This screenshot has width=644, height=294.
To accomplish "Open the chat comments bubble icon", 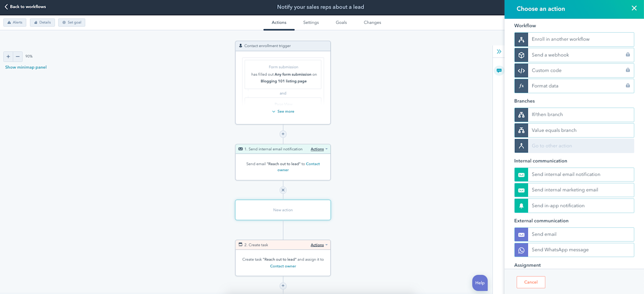I will pyautogui.click(x=499, y=71).
